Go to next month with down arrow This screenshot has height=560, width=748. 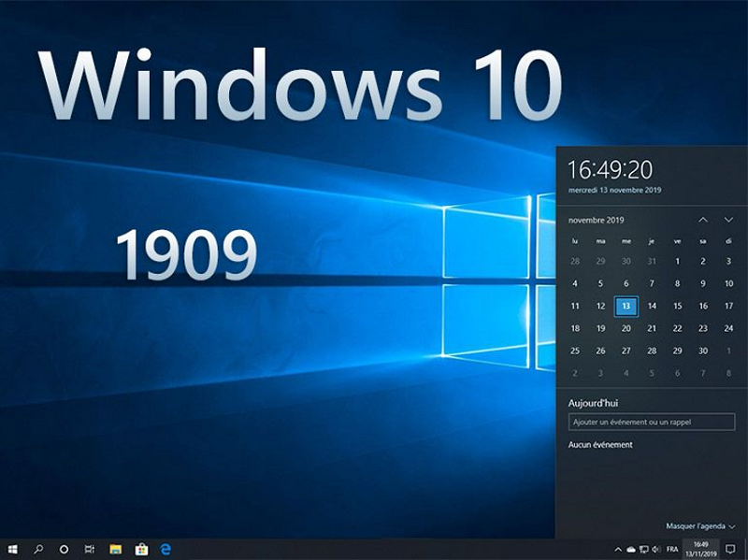728,220
